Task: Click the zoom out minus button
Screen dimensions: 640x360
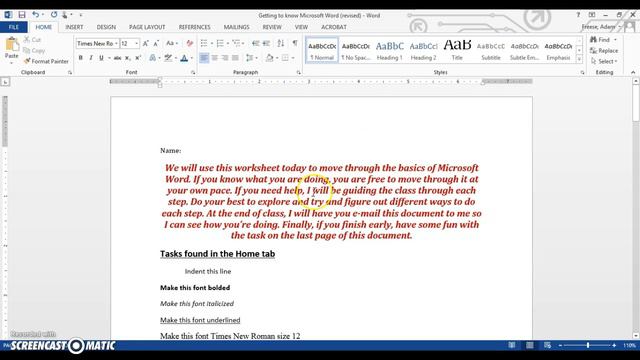Action: tap(560, 345)
